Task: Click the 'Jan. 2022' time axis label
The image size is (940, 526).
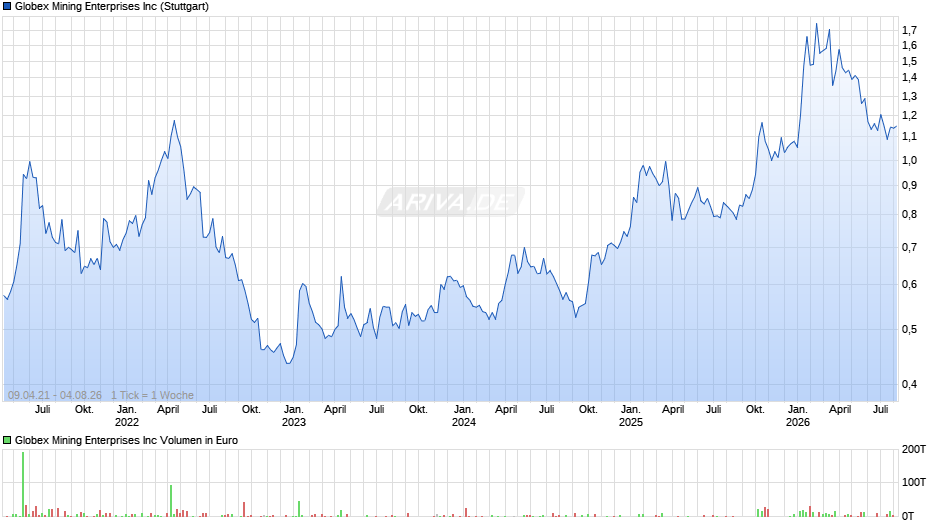Action: click(126, 416)
